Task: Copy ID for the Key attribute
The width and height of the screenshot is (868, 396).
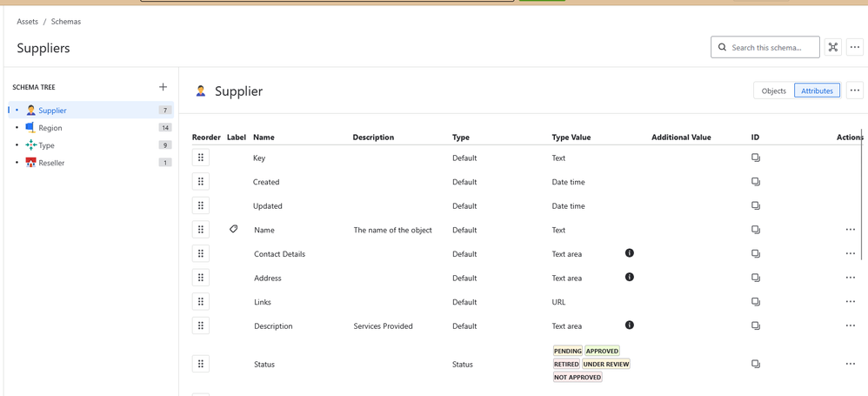Action: click(756, 158)
